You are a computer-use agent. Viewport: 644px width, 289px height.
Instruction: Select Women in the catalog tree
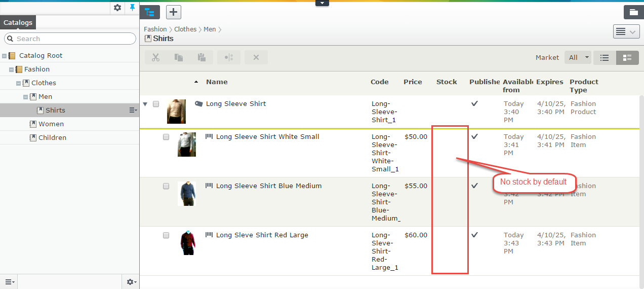click(51, 124)
